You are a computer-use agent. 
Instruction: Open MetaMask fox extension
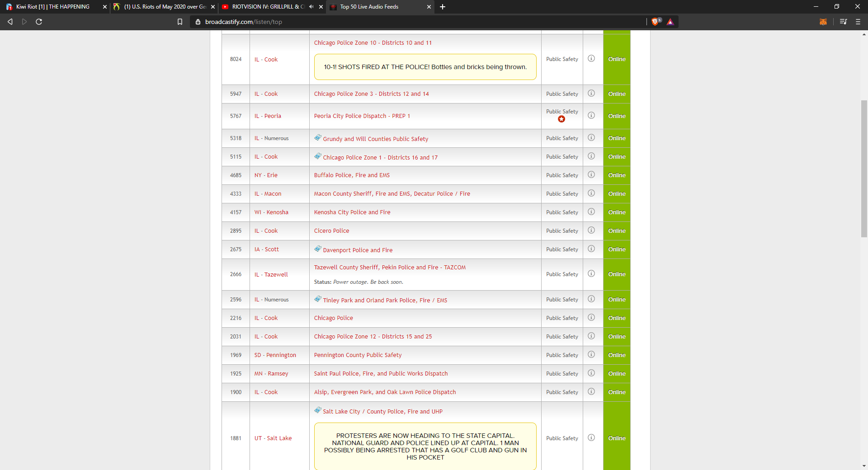pyautogui.click(x=823, y=22)
